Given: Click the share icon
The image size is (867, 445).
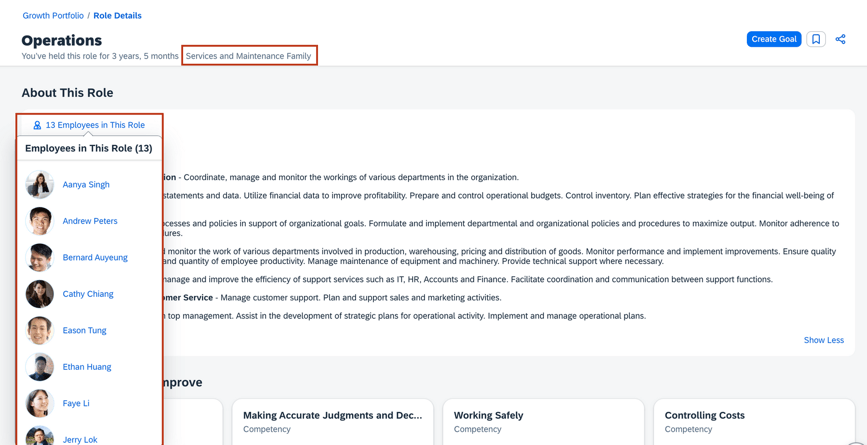Looking at the screenshot, I should 840,39.
